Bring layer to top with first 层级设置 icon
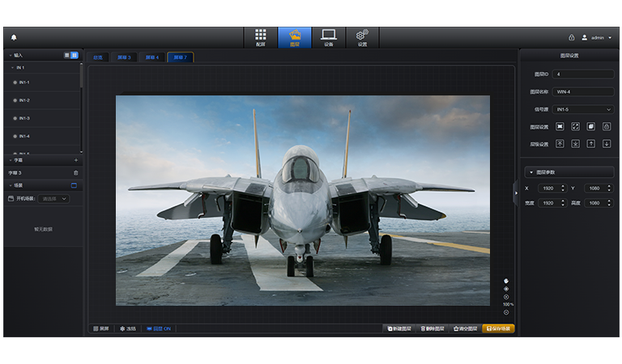622x364 pixels. pos(560,144)
